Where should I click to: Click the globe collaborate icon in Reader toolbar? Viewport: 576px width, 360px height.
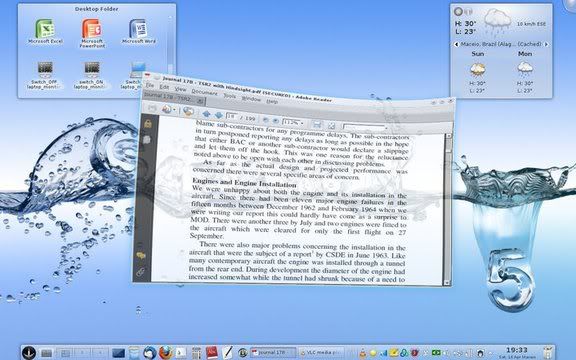(188, 111)
